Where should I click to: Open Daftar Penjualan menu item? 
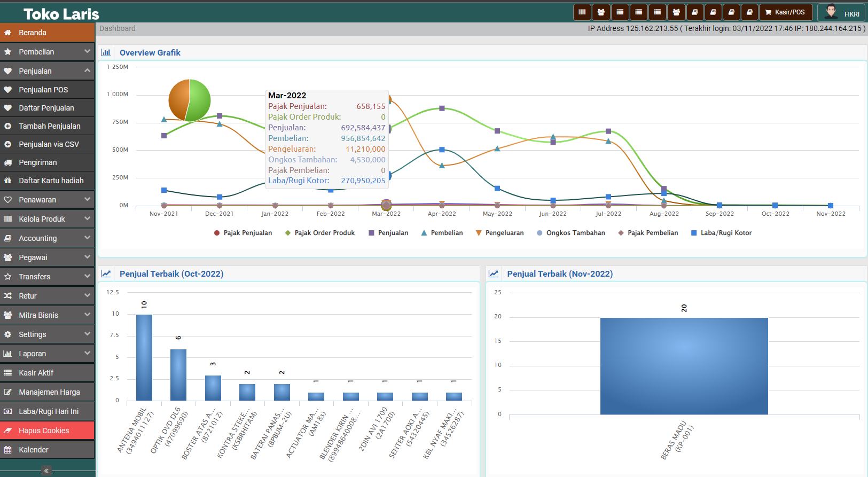(47, 108)
